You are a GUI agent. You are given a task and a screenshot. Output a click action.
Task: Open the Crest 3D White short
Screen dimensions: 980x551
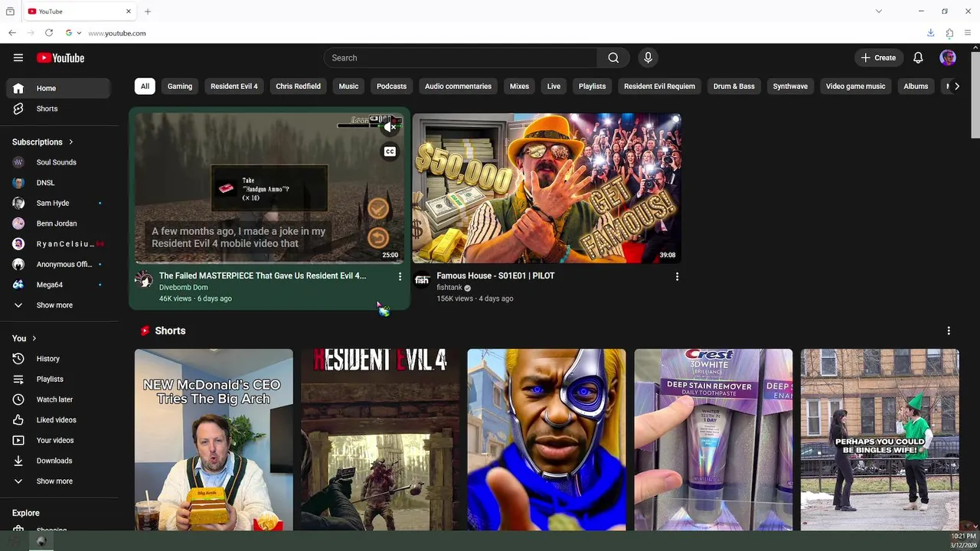[x=714, y=439]
